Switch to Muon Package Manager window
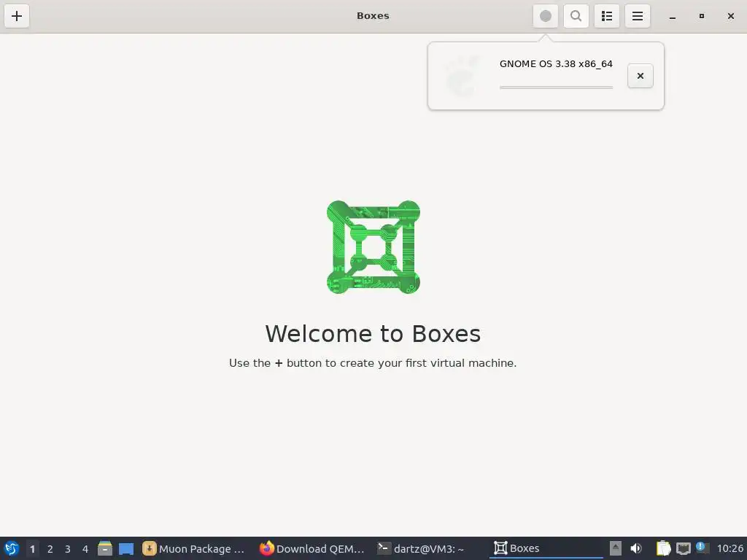This screenshot has width=747, height=560. 194,548
